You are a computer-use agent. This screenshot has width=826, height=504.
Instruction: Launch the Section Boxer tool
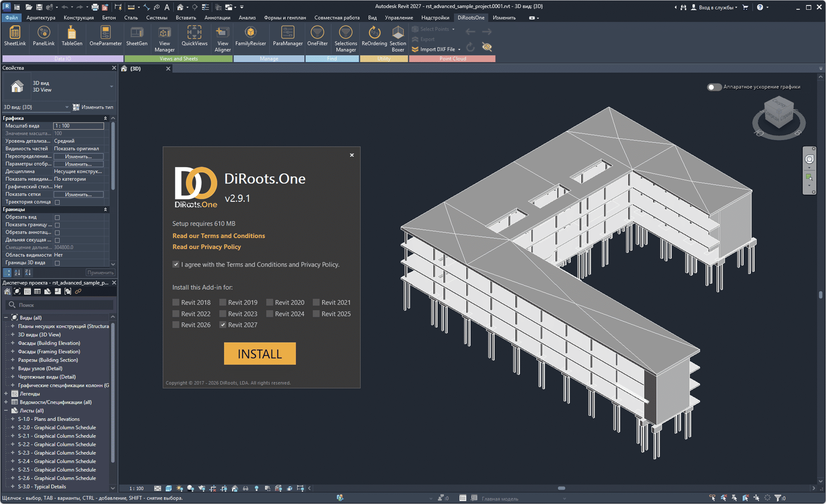398,39
